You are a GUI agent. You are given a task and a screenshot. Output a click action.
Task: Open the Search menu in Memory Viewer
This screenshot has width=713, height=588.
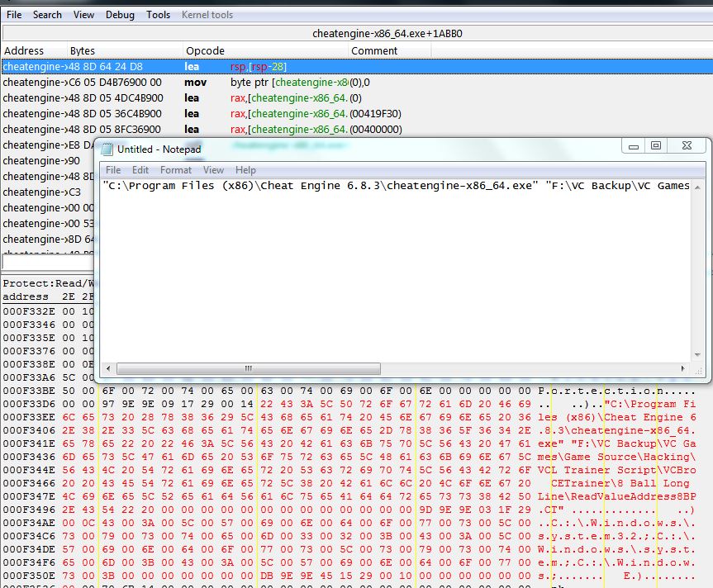(47, 15)
